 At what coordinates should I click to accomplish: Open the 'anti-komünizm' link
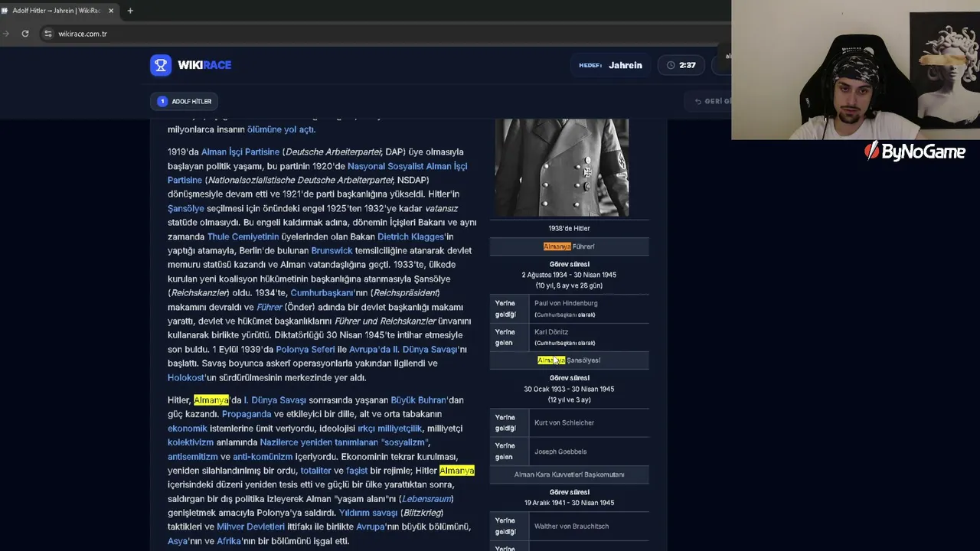point(263,456)
